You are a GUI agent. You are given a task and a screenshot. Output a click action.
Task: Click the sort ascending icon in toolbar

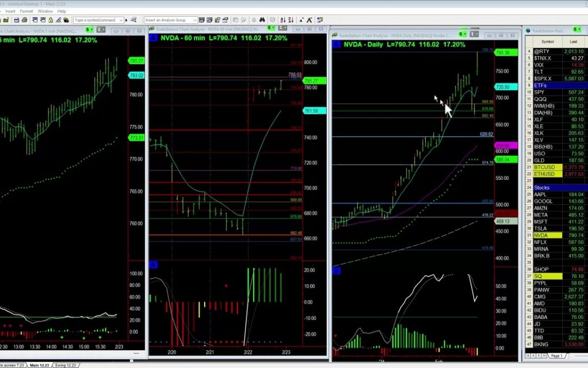(x=283, y=20)
